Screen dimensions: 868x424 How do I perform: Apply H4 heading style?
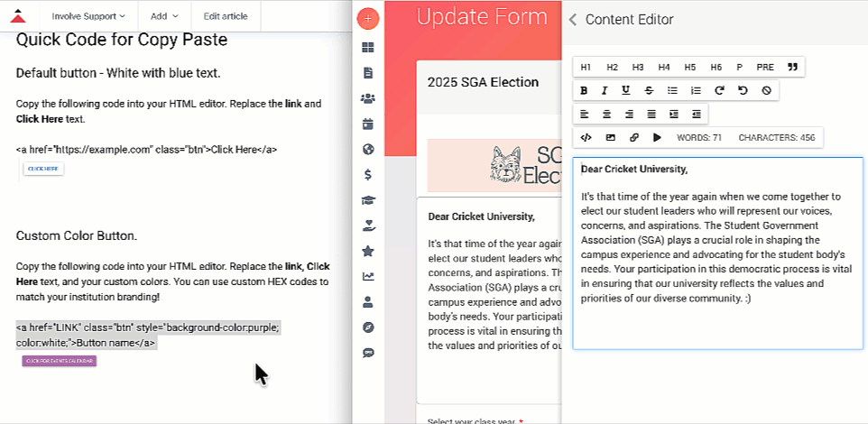664,67
